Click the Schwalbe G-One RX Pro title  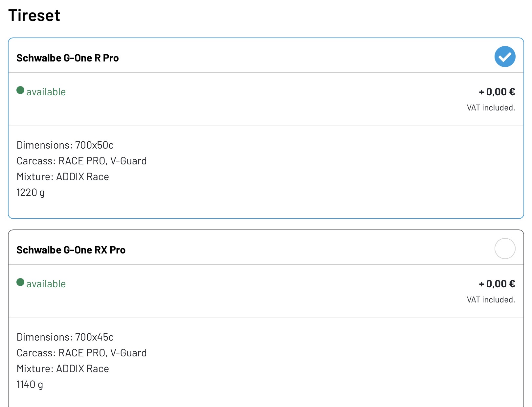click(x=71, y=250)
